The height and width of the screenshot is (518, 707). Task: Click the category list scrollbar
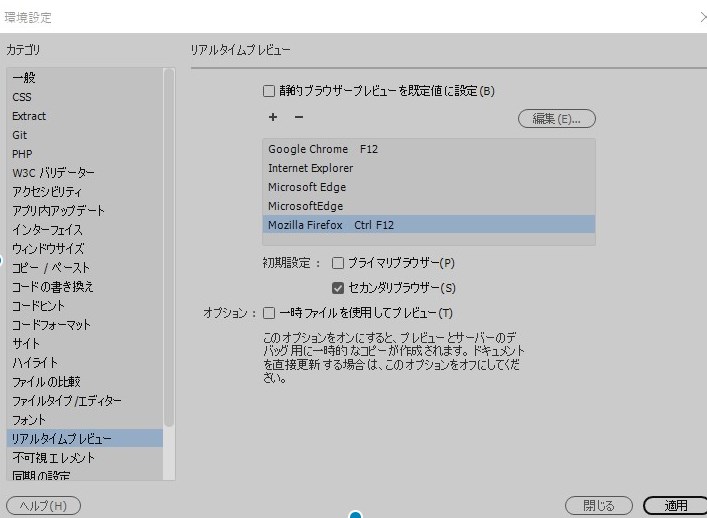pyautogui.click(x=169, y=250)
